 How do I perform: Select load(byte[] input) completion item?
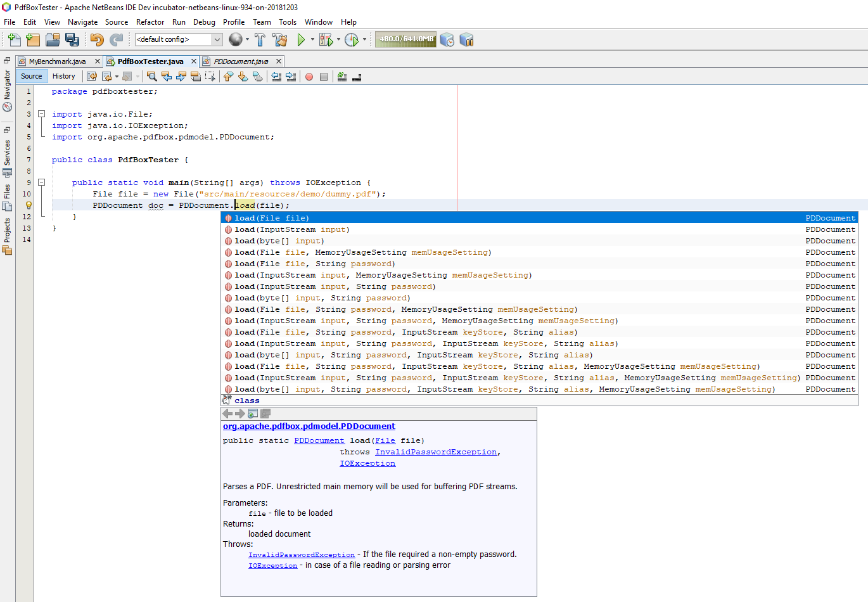pyautogui.click(x=539, y=241)
